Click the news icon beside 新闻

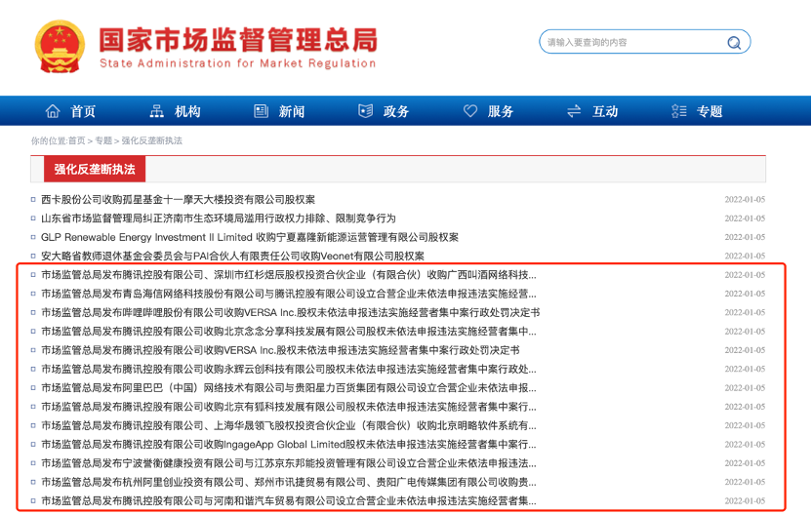(x=261, y=111)
